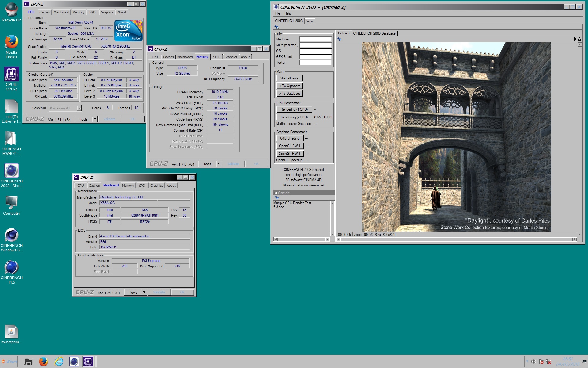Select About tab in top CPU-Z window
This screenshot has width=588, height=368.
tap(121, 12)
